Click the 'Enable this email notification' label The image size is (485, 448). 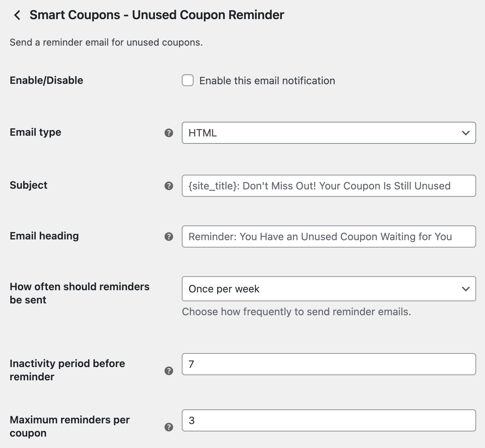point(267,81)
